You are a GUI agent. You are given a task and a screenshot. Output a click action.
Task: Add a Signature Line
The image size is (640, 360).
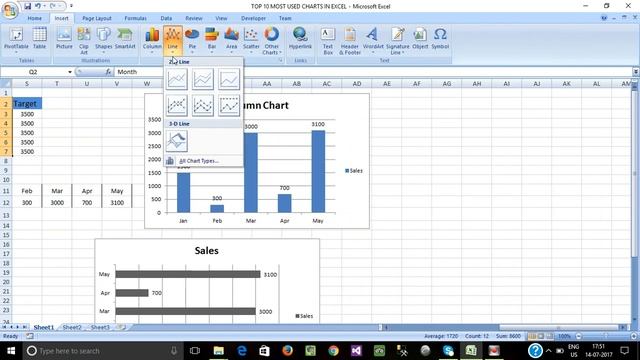coord(397,40)
